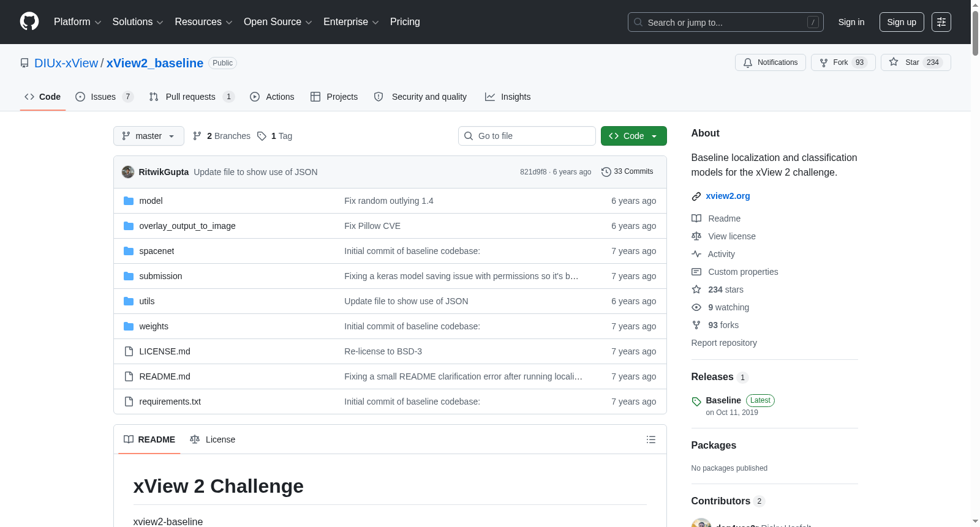
Task: Open the requirements.txt file
Action: [170, 402]
